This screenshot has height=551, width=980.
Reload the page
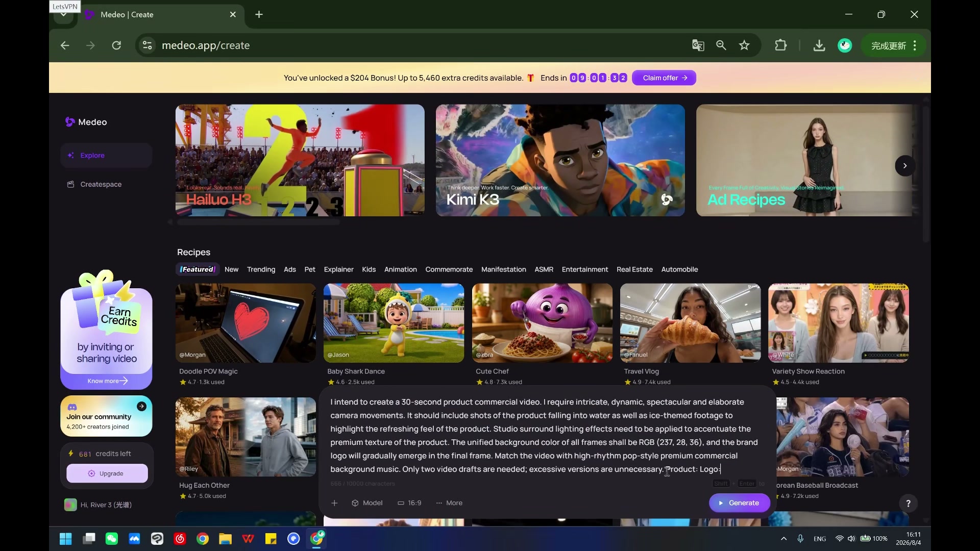116,45
